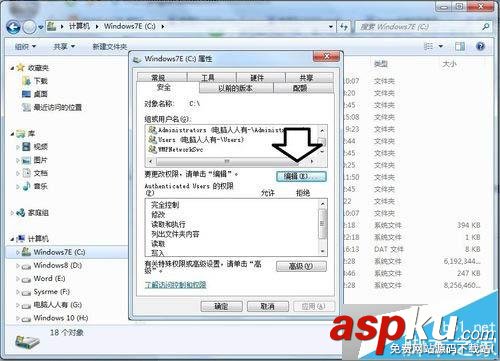
Task: Switch to the 以前的版本 tab
Action: (236, 88)
